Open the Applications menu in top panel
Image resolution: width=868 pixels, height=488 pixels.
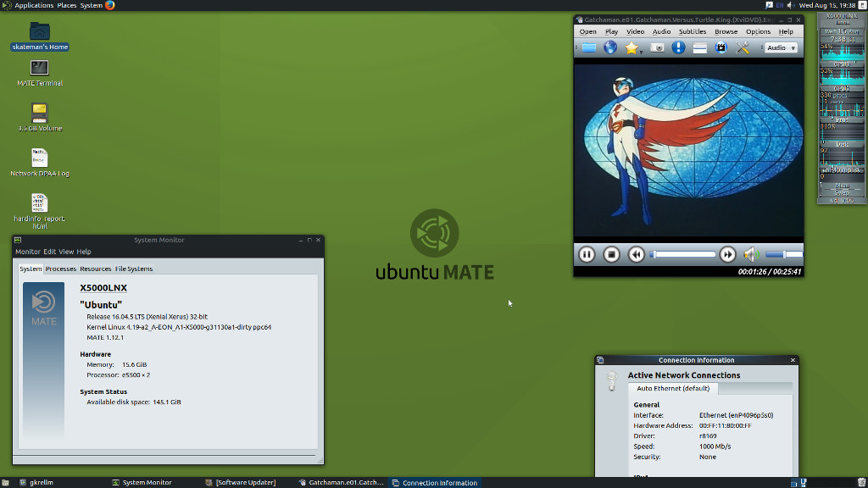[34, 6]
